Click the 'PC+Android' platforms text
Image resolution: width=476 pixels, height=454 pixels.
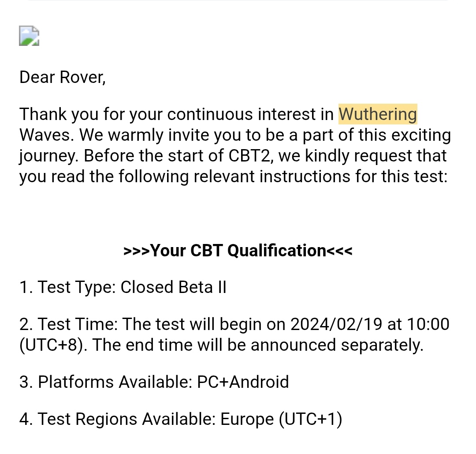(x=243, y=382)
